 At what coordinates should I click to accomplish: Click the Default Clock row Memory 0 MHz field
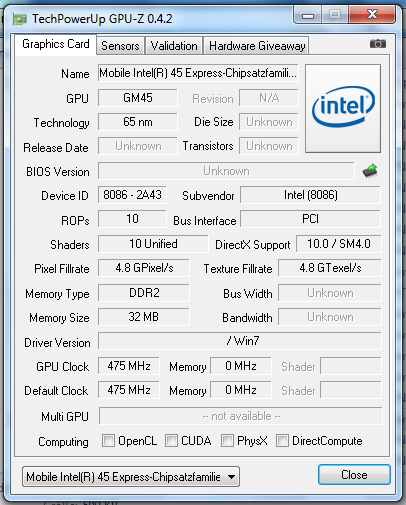pyautogui.click(x=241, y=390)
